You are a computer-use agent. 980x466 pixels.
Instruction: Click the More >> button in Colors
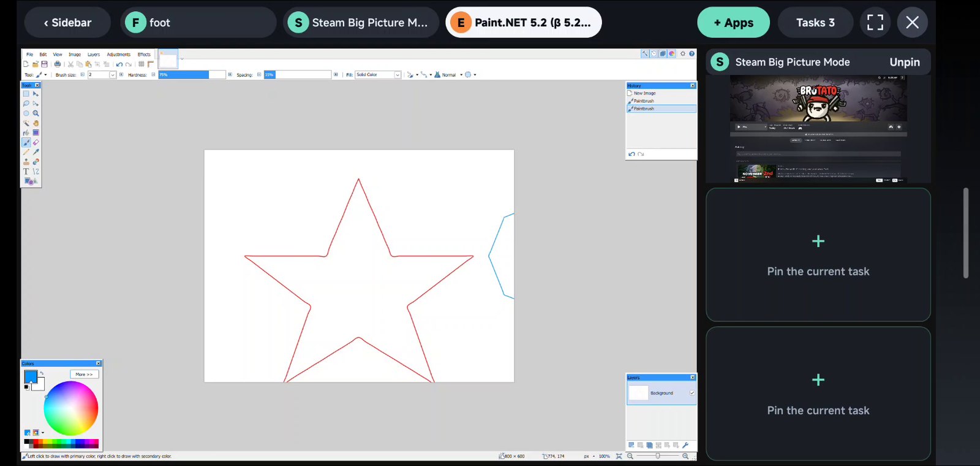(85, 374)
